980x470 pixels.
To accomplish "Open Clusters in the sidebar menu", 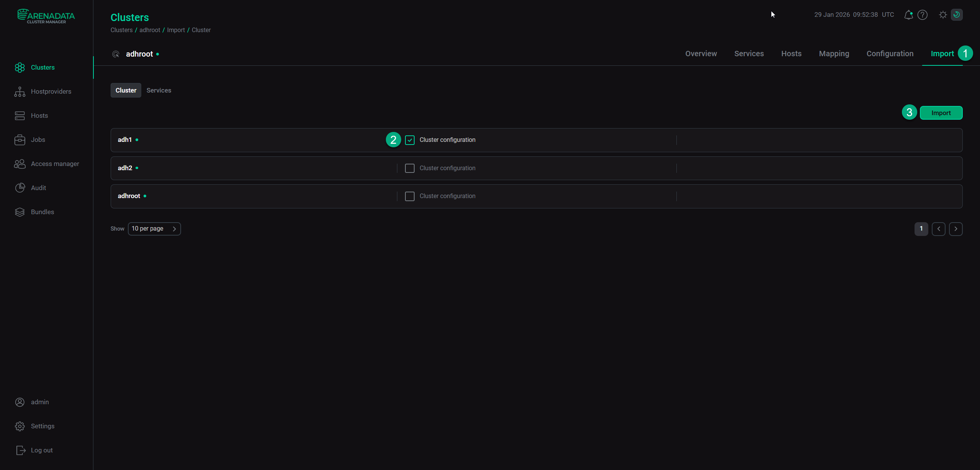I will 43,68.
